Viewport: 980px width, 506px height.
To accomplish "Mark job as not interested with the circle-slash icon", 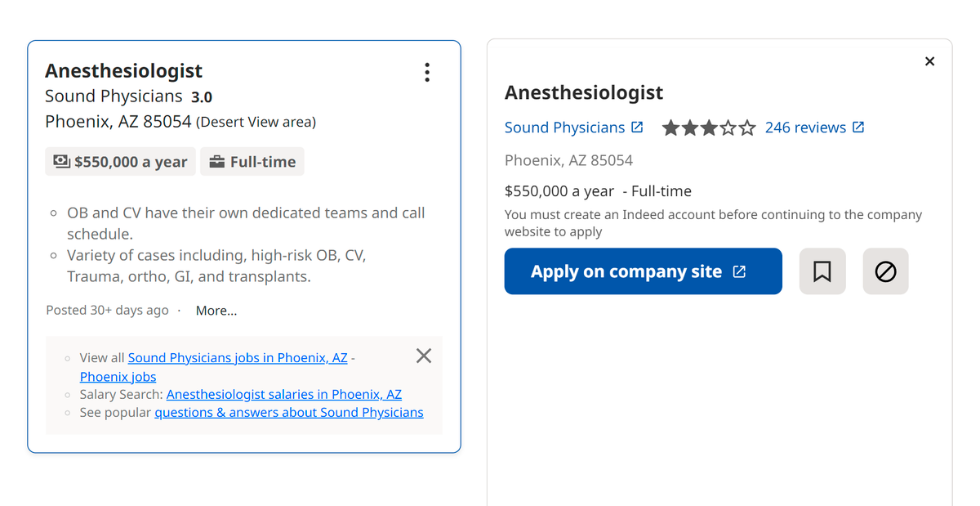I will tap(886, 271).
